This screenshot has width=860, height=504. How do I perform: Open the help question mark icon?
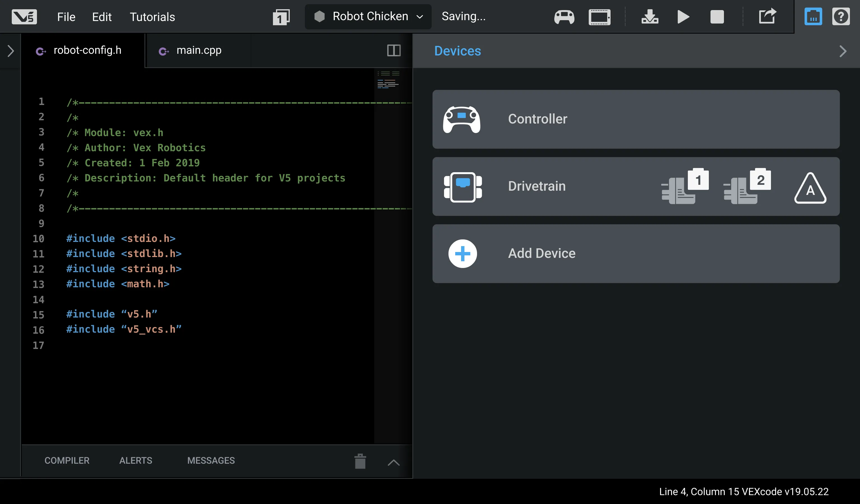tap(841, 17)
